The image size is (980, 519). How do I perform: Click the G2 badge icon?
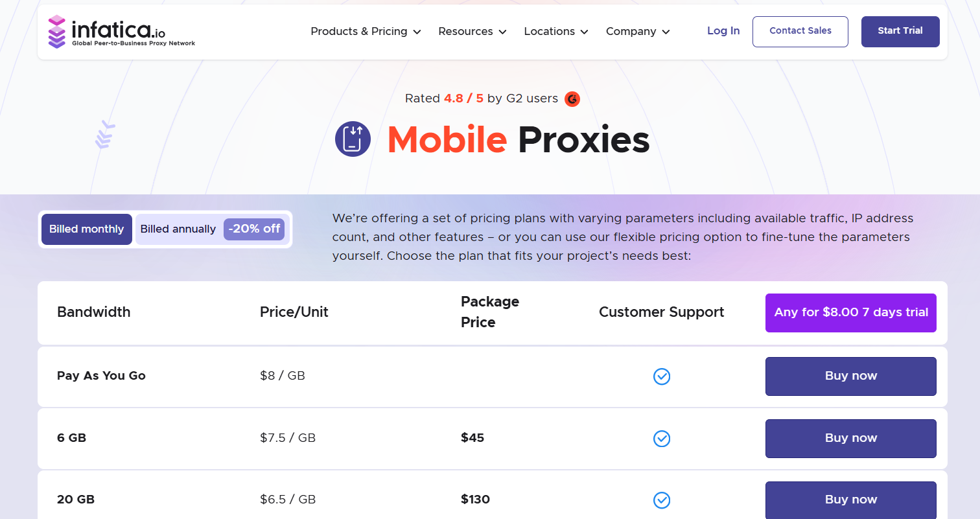(x=572, y=99)
